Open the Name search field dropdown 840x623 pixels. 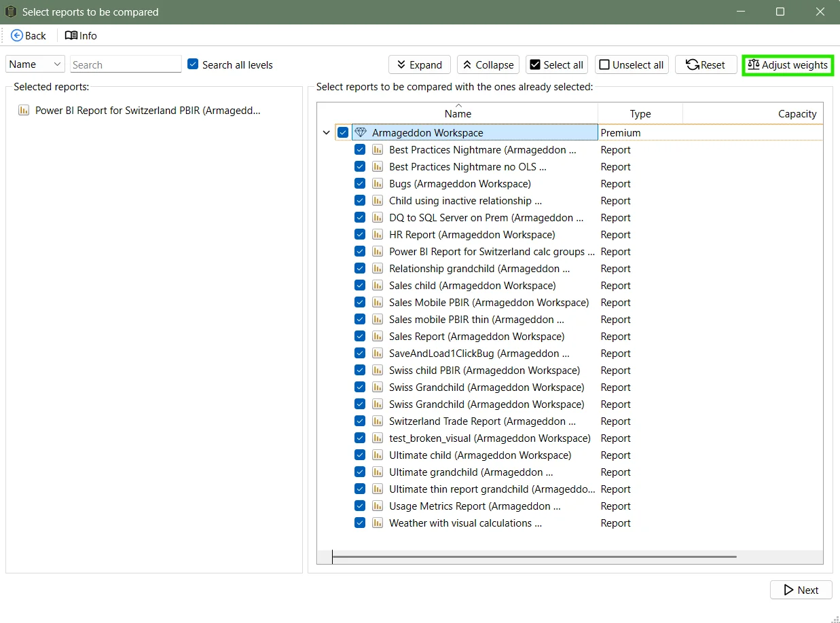35,64
